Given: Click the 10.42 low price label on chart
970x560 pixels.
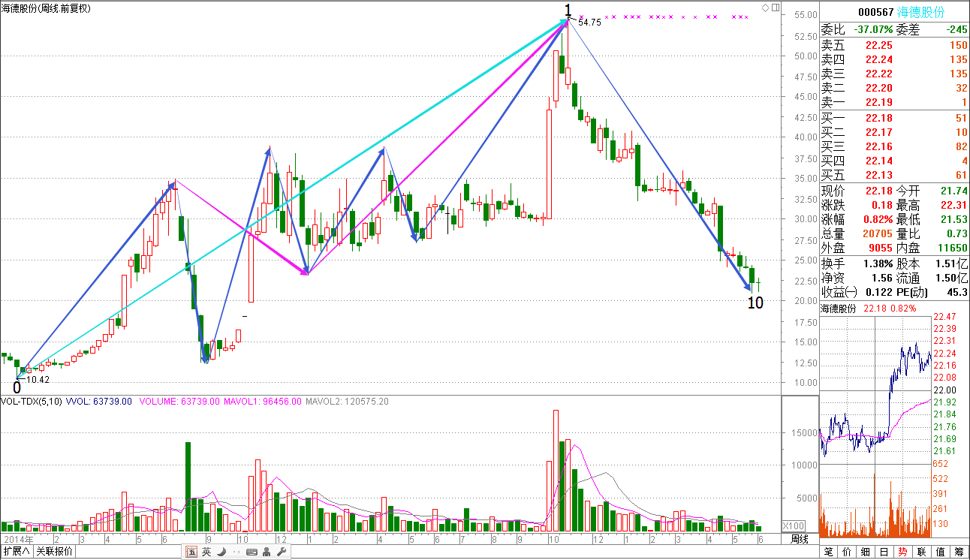Looking at the screenshot, I should 38,381.
